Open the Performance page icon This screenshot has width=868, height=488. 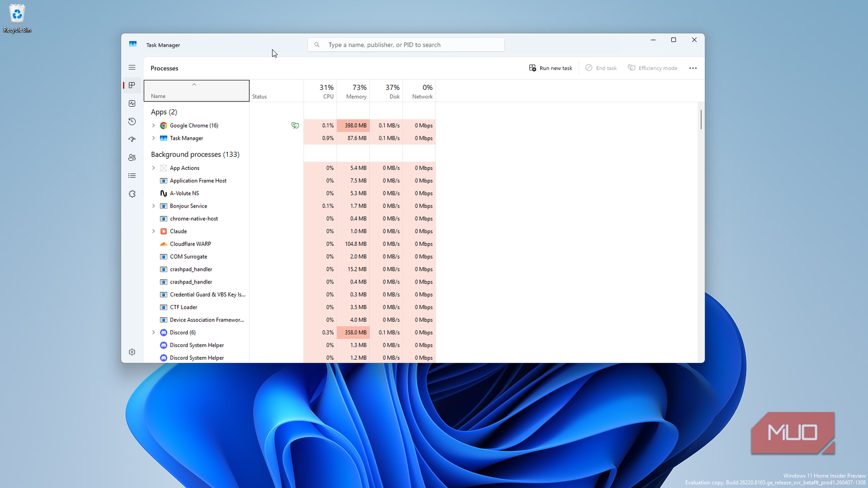coord(132,104)
